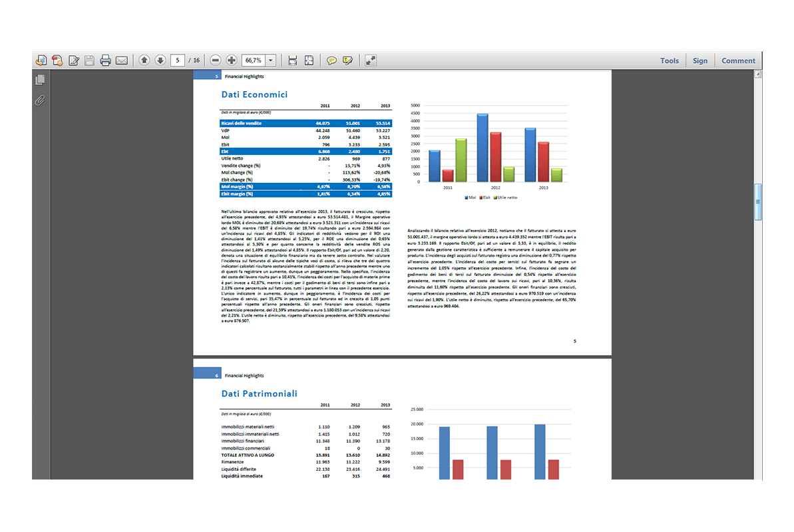
Task: Click the 'Ebit margin (%)' row label
Action: [x=237, y=194]
